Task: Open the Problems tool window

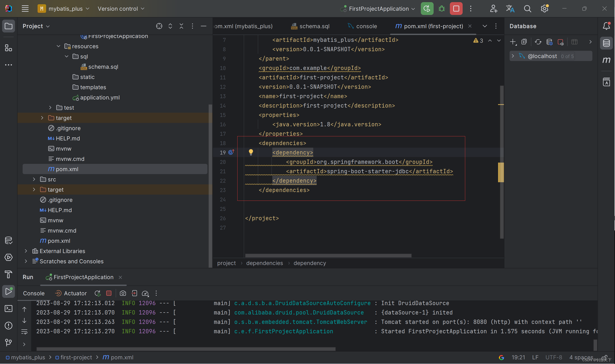Action: pos(9,326)
